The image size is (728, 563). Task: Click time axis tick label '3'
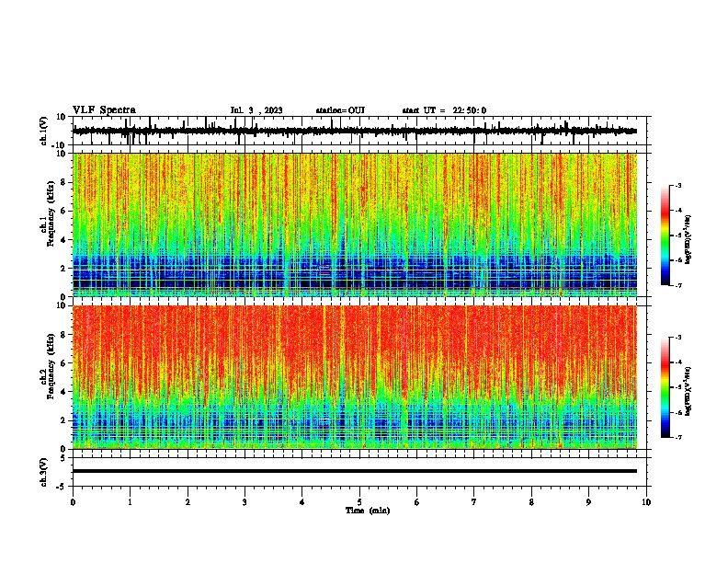[245, 502]
